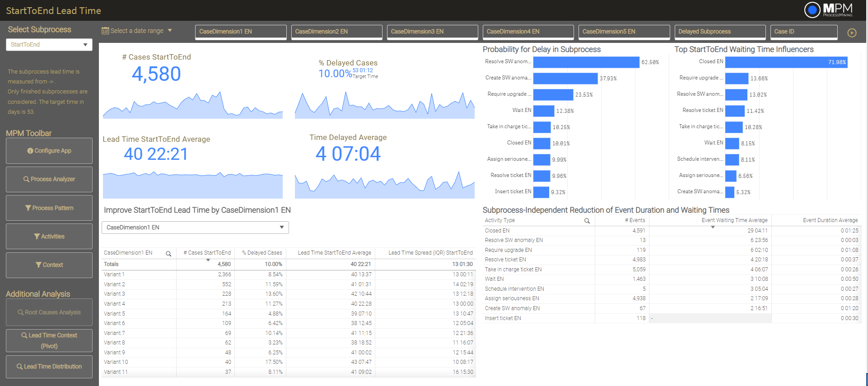Image resolution: width=868 pixels, height=386 pixels.
Task: Click the Schedule intervention EN row
Action: coord(672,289)
